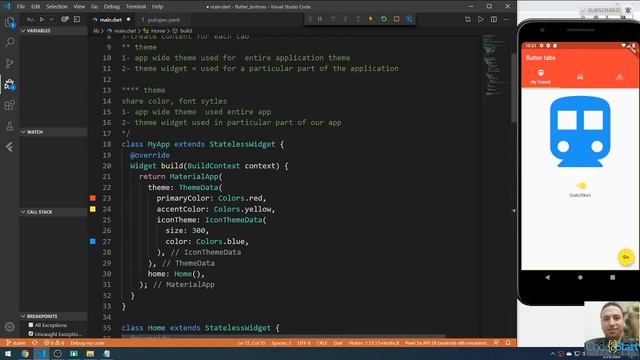Step out in the debug toolbar
Image resolution: width=640 pixels, height=360 pixels.
click(x=358, y=19)
